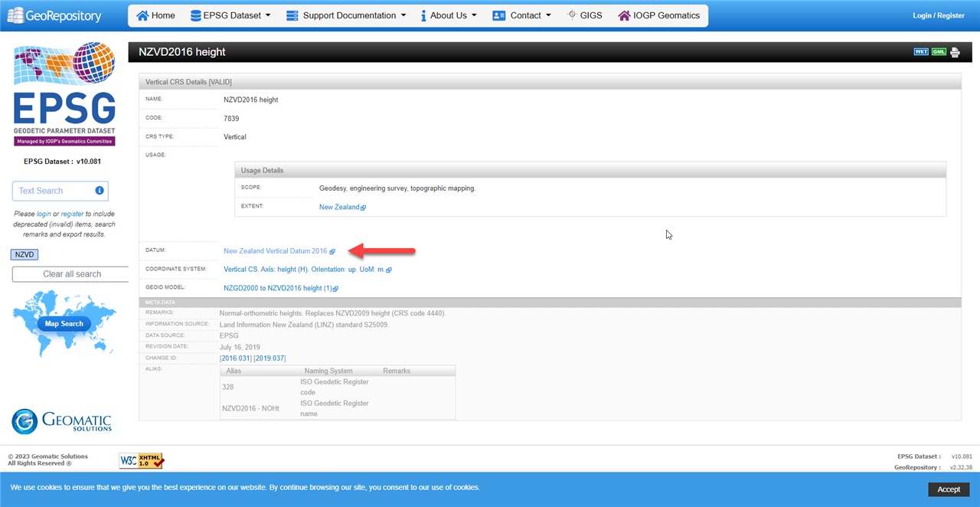The height and width of the screenshot is (507, 980).
Task: Click the alias value '328'
Action: (x=227, y=387)
